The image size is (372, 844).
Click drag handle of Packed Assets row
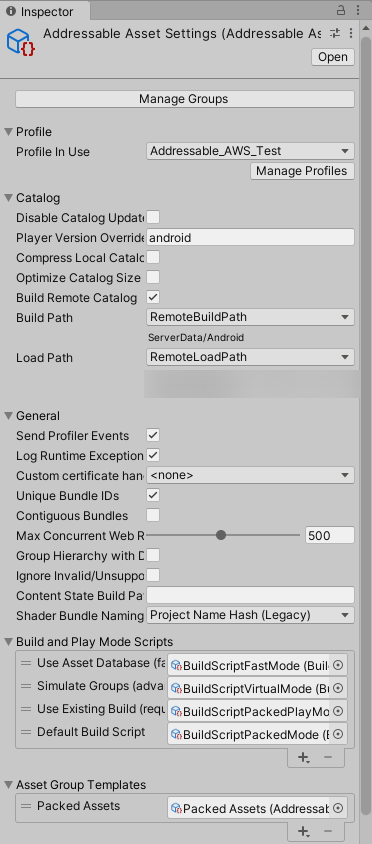[x=26, y=806]
